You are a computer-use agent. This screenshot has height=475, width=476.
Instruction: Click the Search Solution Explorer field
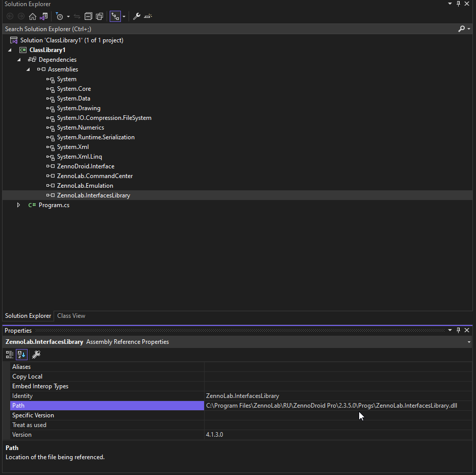coord(230,29)
